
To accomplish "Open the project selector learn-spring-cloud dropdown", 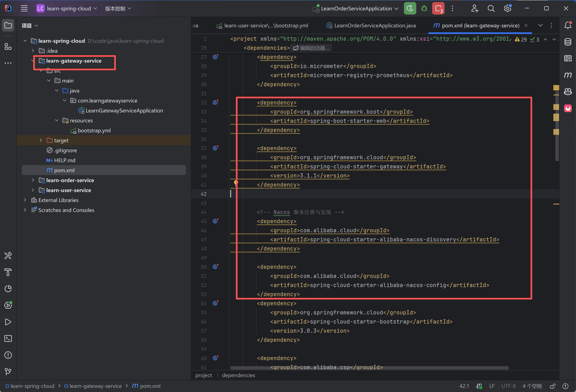I will [67, 9].
